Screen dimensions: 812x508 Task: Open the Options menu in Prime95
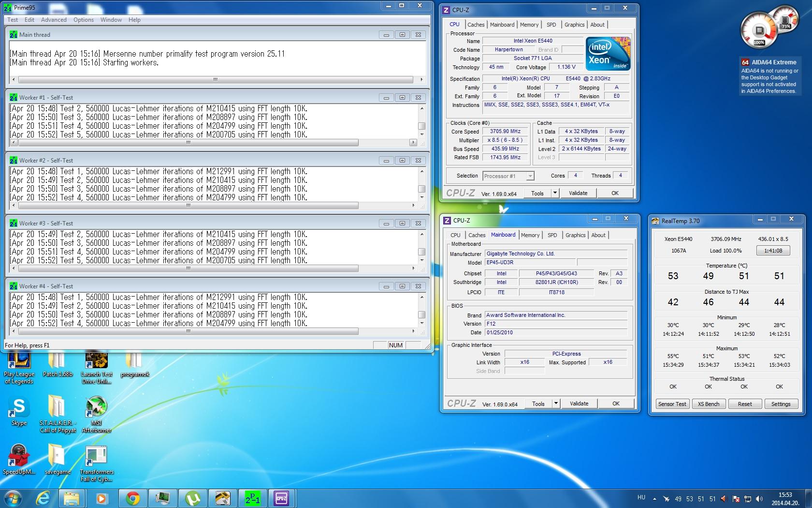[84, 20]
